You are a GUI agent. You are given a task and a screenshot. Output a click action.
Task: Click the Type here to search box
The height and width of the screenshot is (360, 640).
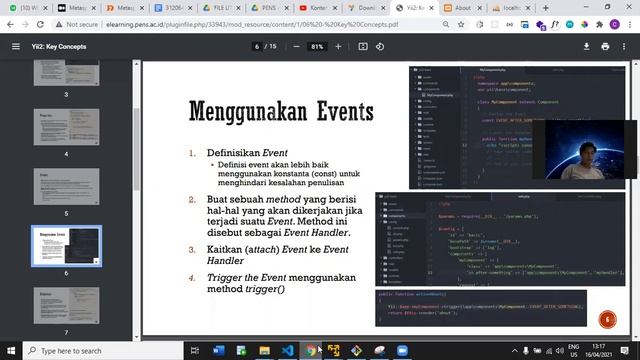[x=103, y=351]
